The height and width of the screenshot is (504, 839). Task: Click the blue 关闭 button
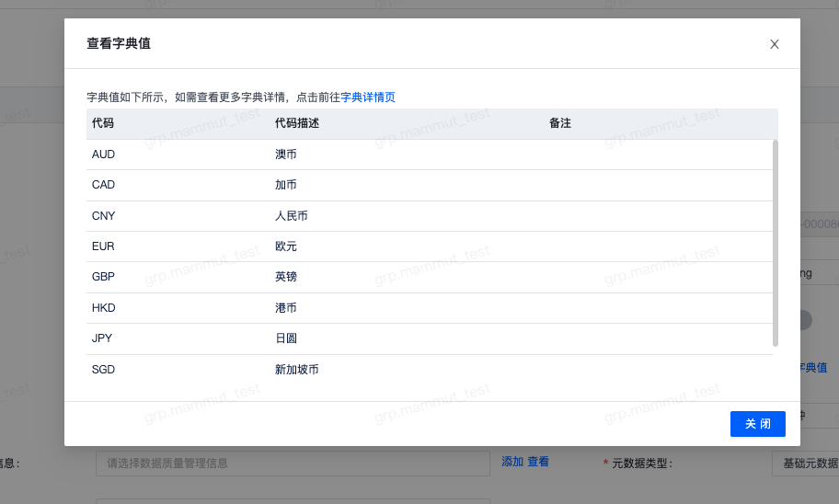(x=758, y=424)
